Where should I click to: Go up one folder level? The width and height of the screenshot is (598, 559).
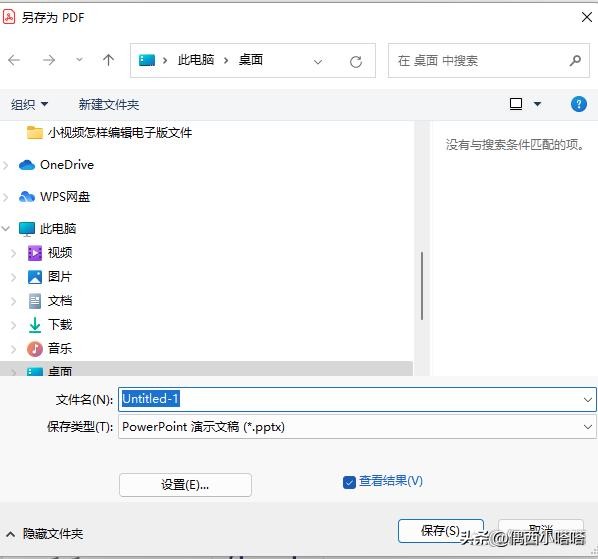pyautogui.click(x=108, y=60)
